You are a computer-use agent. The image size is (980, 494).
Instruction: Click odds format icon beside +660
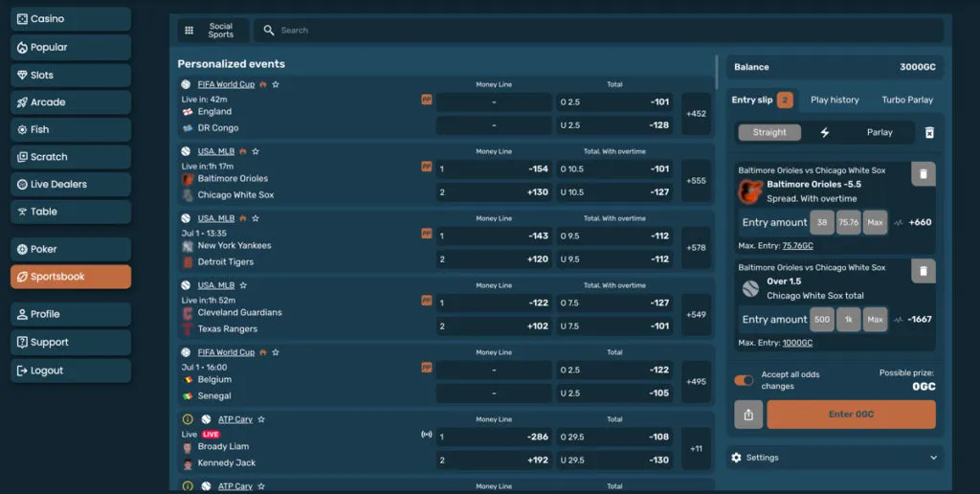coord(898,223)
